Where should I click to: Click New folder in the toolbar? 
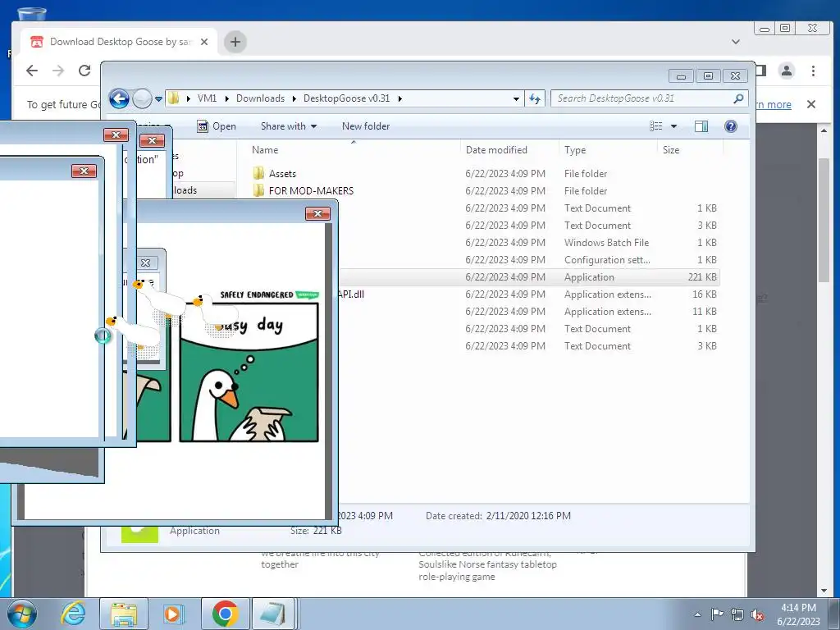click(366, 126)
